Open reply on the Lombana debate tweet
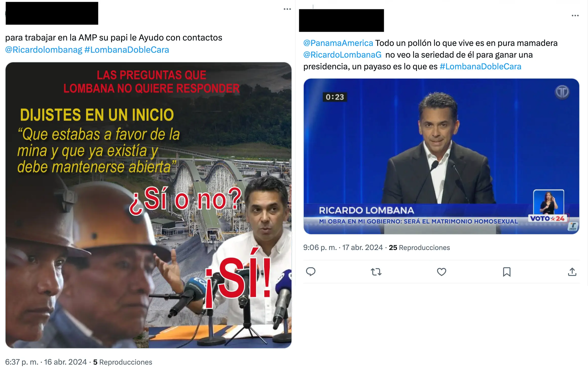588x374 pixels. click(310, 272)
